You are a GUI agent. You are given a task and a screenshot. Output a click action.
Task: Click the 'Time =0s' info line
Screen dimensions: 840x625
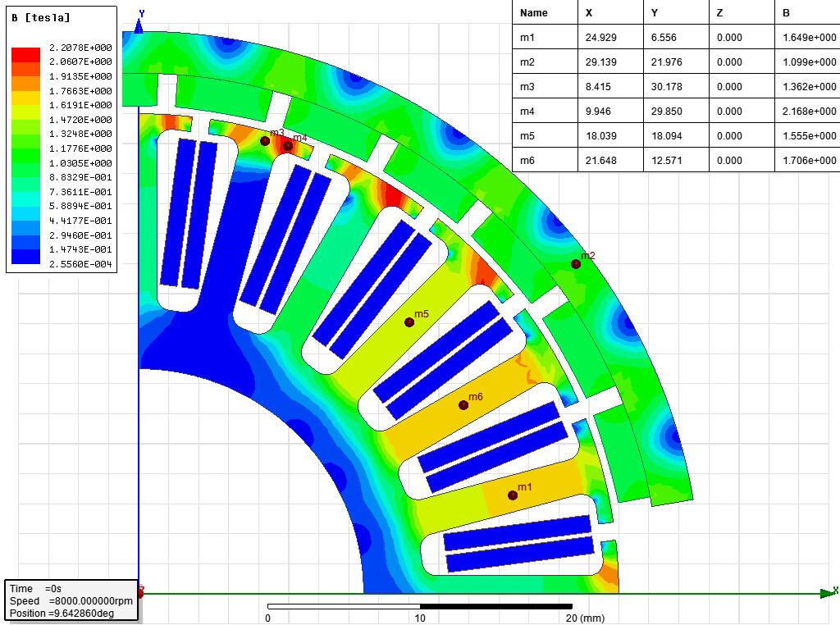35,589
